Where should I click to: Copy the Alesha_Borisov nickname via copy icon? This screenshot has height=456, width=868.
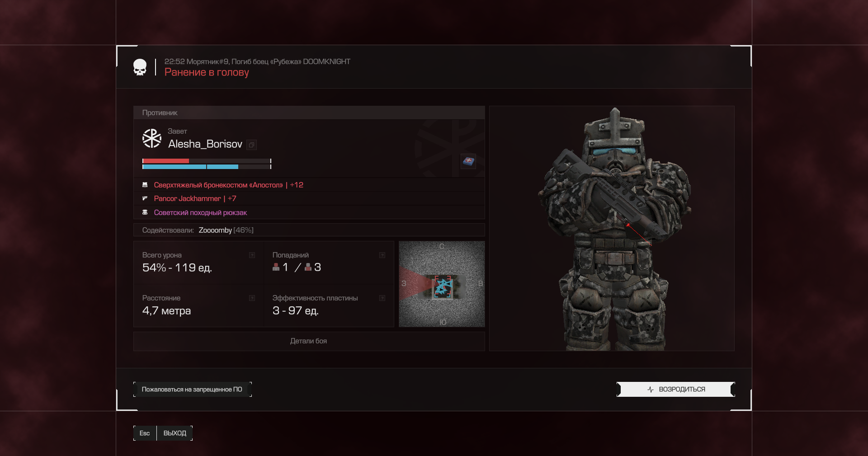coord(252,145)
